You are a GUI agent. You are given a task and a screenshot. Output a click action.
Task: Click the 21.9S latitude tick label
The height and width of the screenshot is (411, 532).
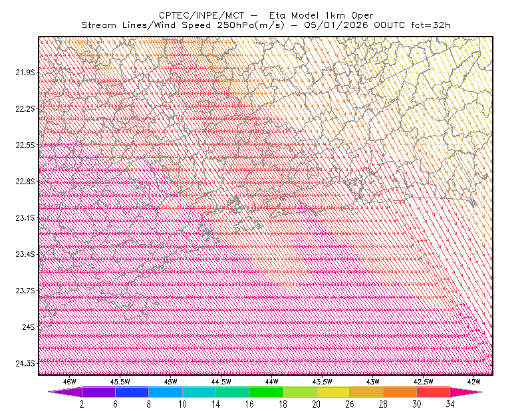[25, 72]
